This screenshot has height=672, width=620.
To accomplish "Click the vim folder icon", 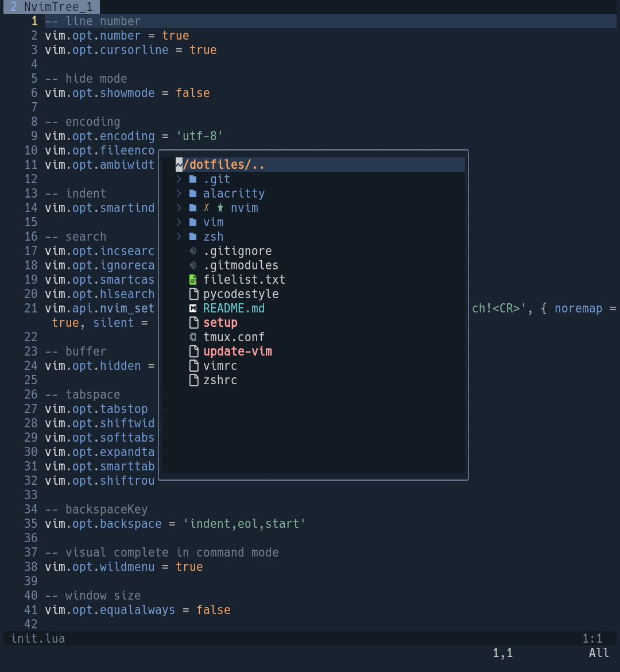I will click(193, 222).
